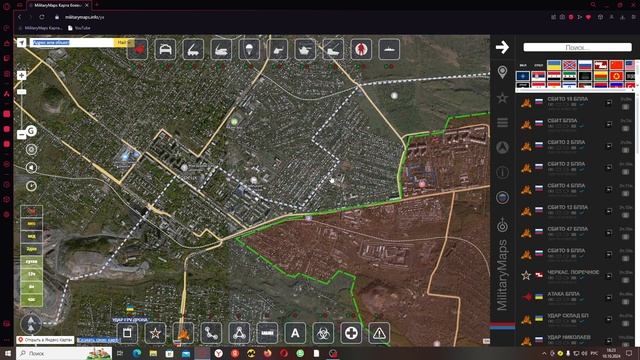Select the tank unit icon
640x360 pixels.
tap(305, 49)
